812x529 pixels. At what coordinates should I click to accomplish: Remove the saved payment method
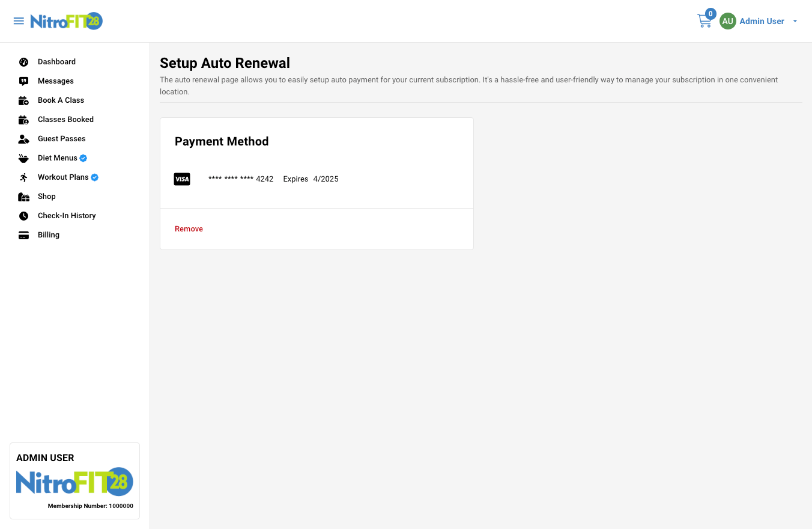point(189,228)
